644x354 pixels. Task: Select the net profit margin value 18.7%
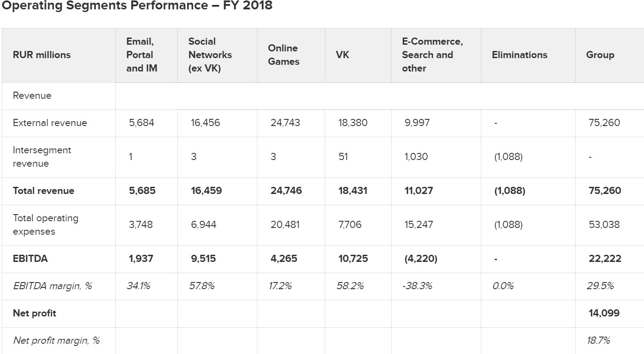coord(598,341)
